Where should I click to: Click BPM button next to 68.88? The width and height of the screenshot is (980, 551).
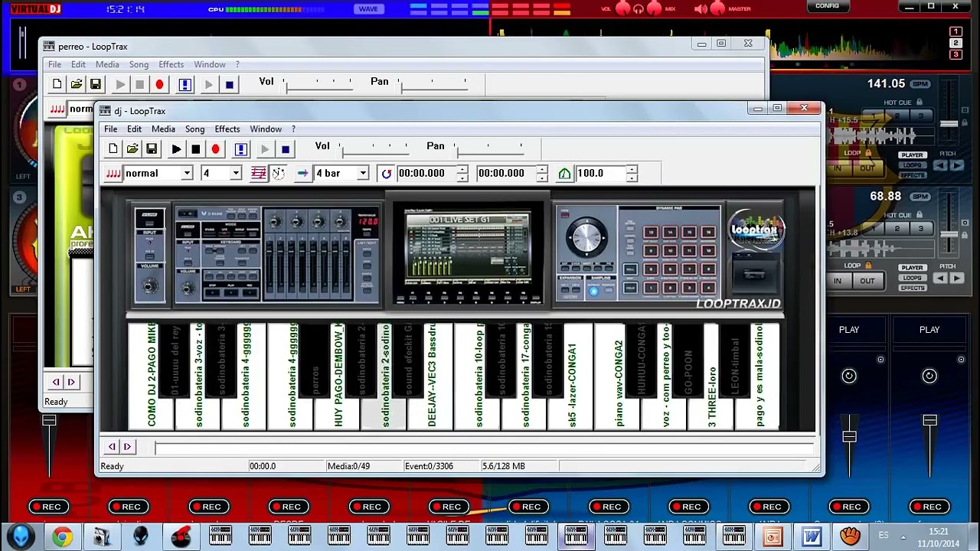point(920,197)
